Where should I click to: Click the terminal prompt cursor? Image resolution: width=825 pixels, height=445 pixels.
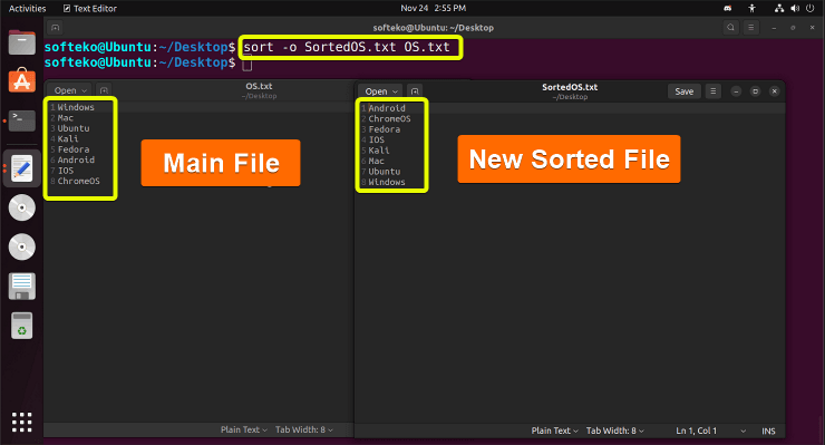tap(247, 64)
